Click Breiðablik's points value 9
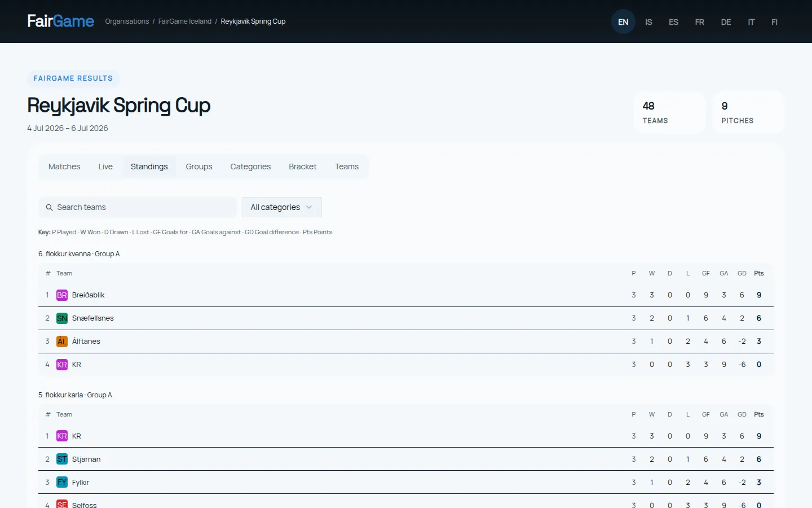Screen dimensions: 812x508 [x=759, y=295]
